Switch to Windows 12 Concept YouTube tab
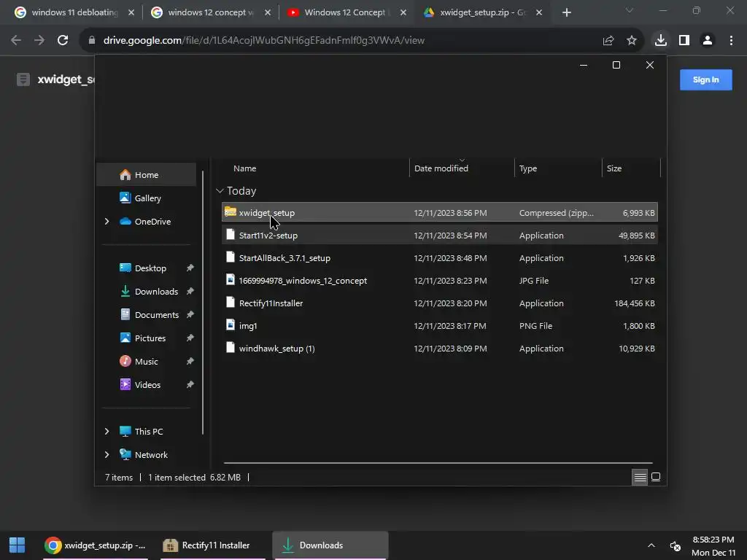 coord(347,12)
